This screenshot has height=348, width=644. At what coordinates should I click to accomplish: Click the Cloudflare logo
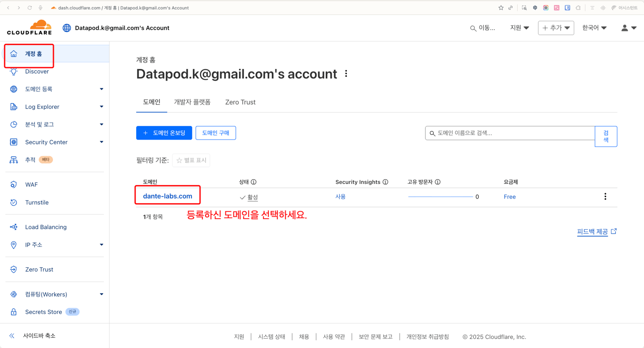pos(30,28)
